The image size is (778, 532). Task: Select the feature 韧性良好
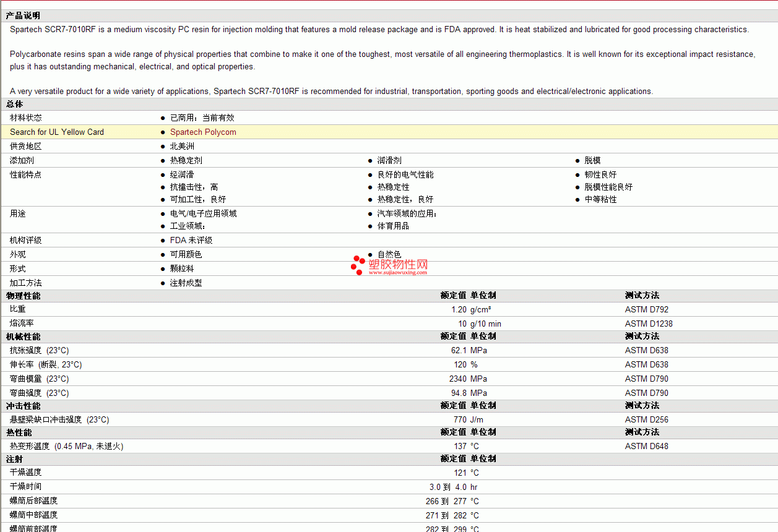600,174
